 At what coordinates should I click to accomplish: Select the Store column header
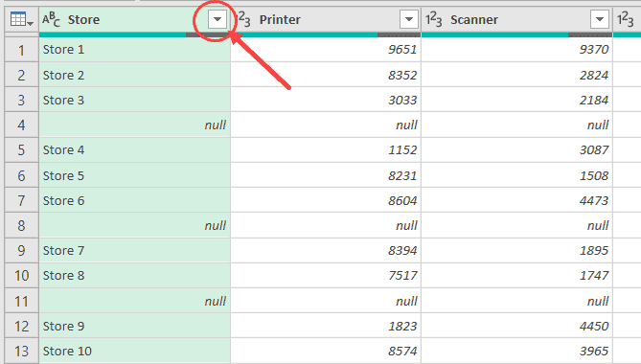(x=134, y=19)
